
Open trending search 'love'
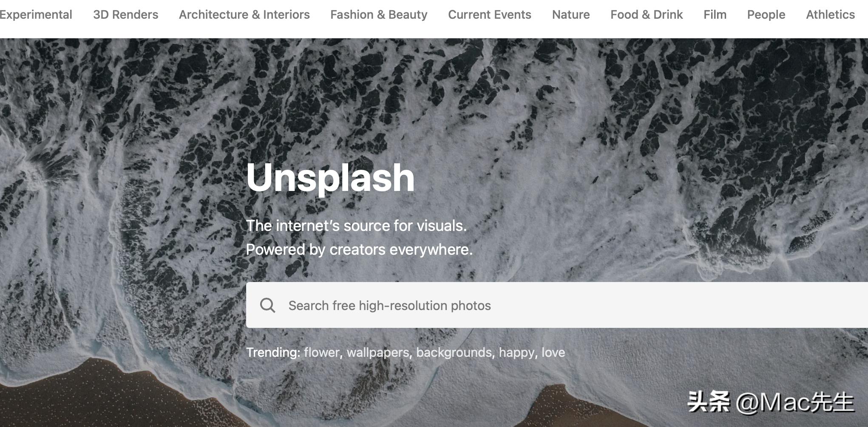553,352
